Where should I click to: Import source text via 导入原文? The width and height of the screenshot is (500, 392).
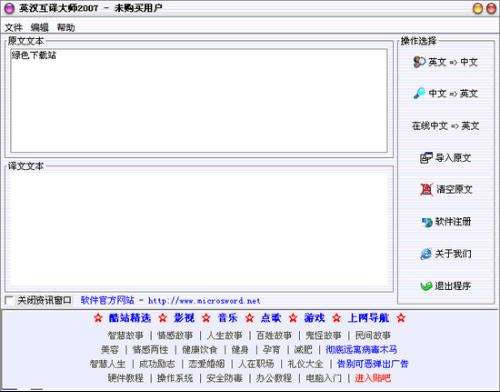(x=446, y=158)
